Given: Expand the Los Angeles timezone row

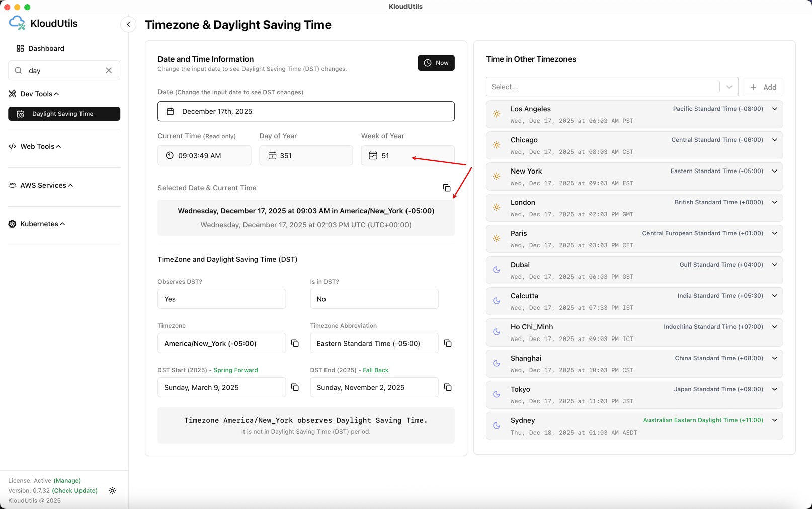Looking at the screenshot, I should (x=774, y=109).
